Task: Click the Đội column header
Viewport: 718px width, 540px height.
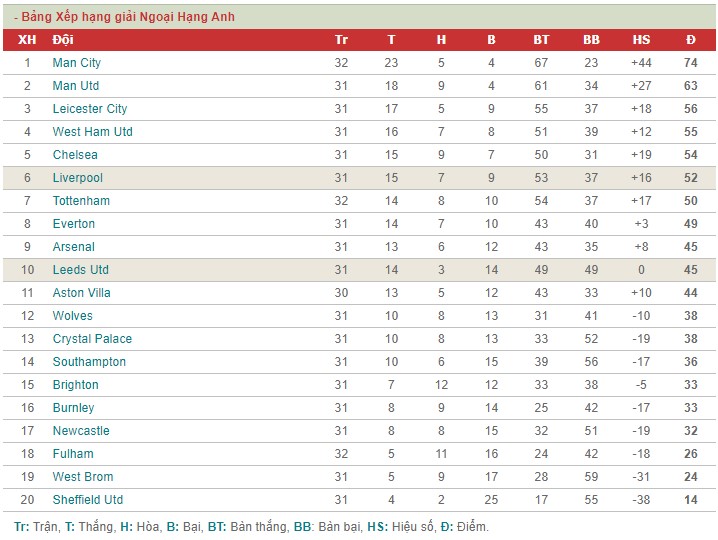Action: tap(63, 40)
